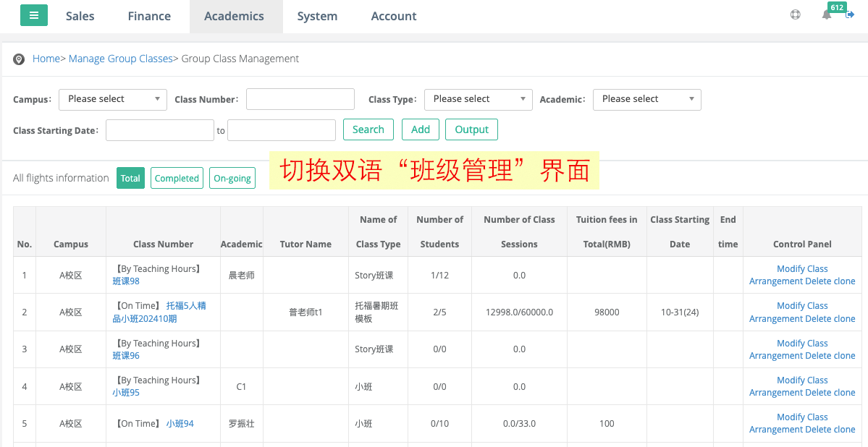
Task: Open the Academic dropdown
Action: pos(646,99)
